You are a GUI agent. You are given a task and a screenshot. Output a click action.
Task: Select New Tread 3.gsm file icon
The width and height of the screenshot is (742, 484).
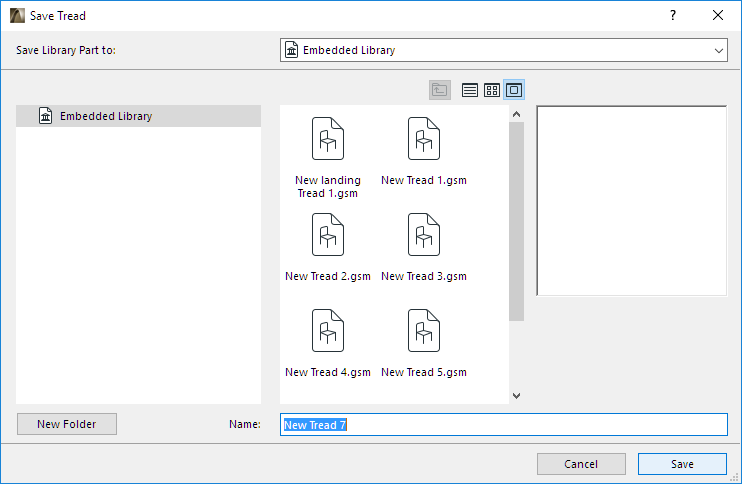click(424, 235)
